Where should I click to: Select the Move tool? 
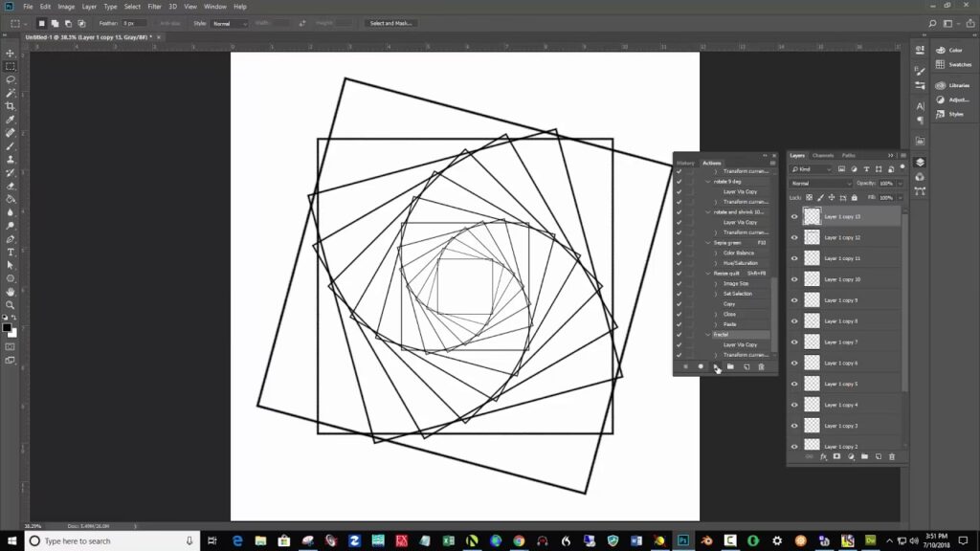[x=11, y=53]
